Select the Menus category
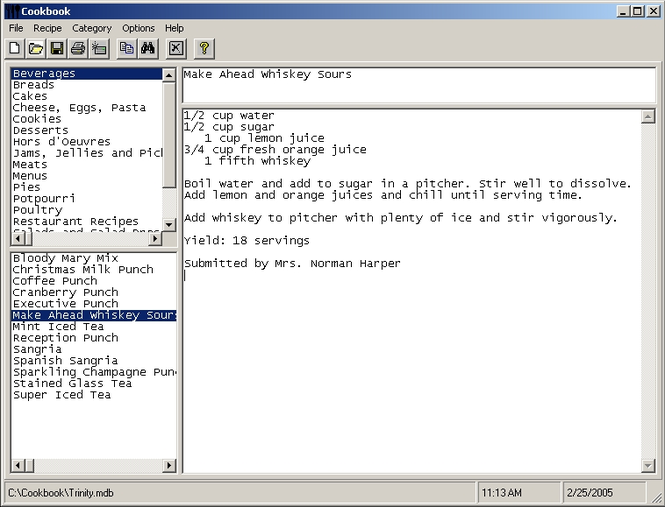The height and width of the screenshot is (507, 665). point(87,176)
